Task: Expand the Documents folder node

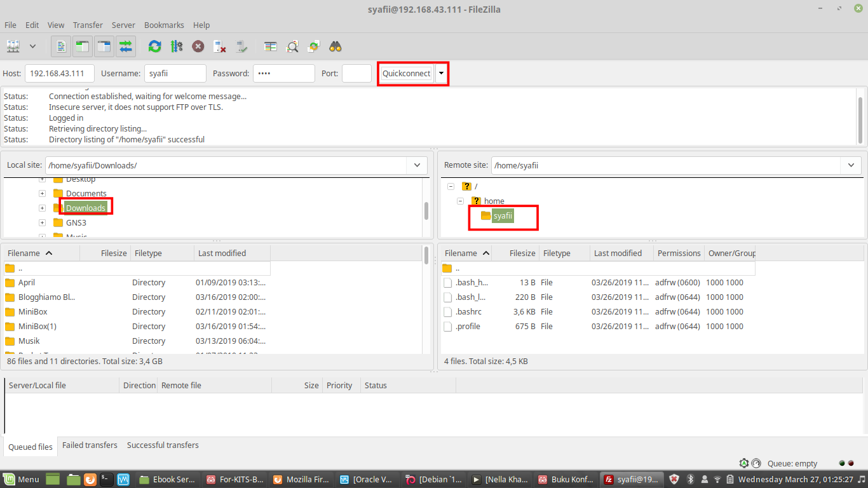Action: click(x=42, y=193)
